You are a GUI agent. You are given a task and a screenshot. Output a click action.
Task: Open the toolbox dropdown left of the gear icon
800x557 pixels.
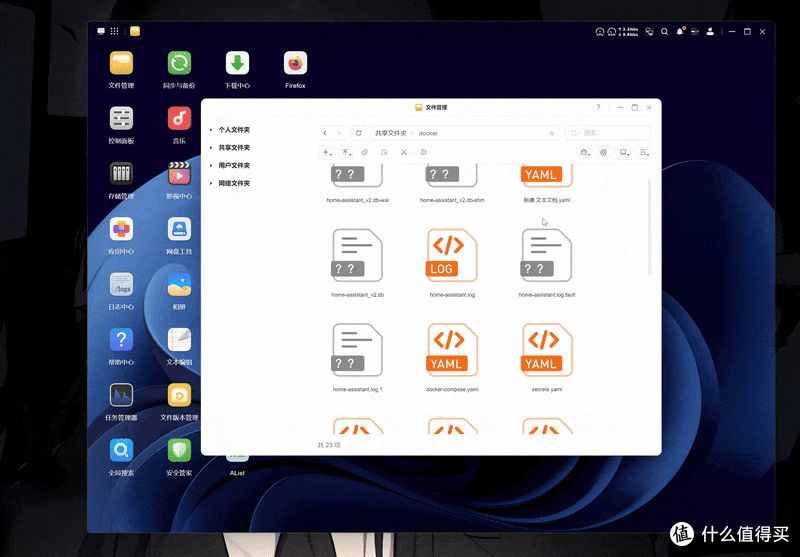[x=585, y=152]
